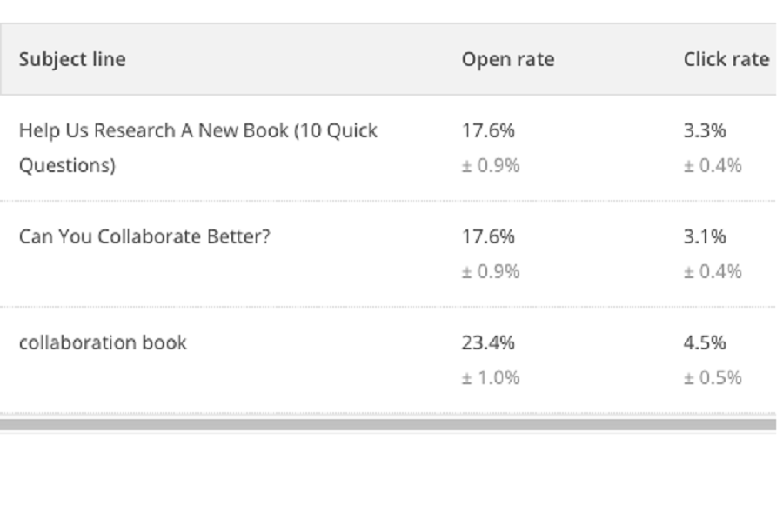Click click-rate margin in Can You Collaborate row
The height and width of the screenshot is (532, 783).
pyautogui.click(x=712, y=272)
